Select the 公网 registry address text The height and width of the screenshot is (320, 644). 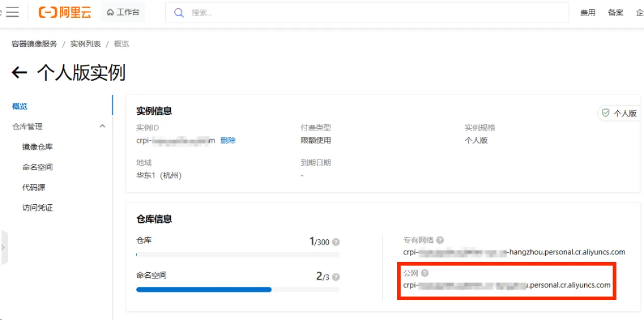point(507,285)
